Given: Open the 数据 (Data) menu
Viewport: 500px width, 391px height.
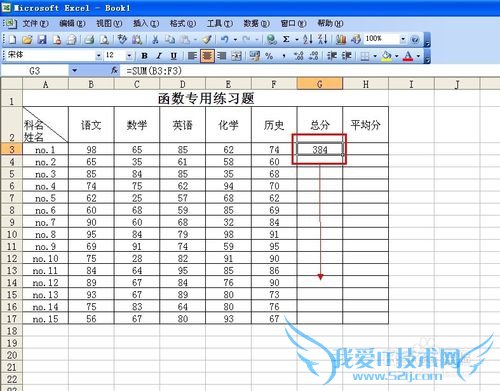Looking at the screenshot, I should (257, 24).
